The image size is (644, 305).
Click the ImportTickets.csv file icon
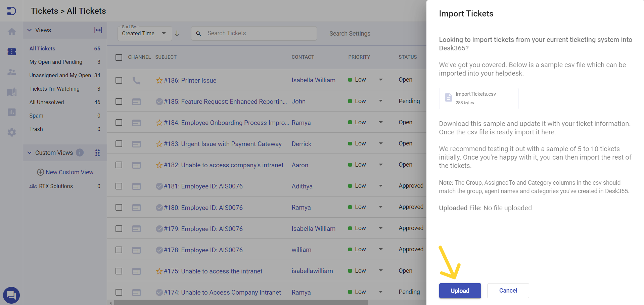448,97
